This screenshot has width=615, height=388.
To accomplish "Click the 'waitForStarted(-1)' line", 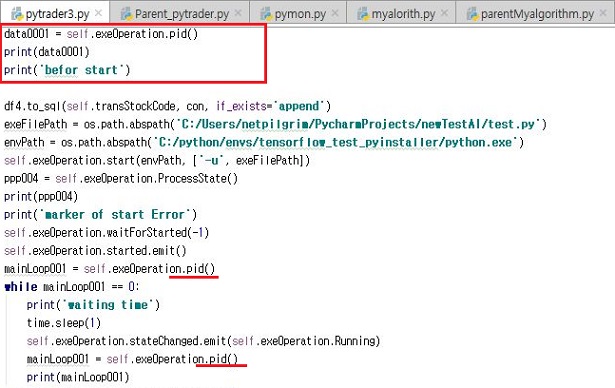I will [x=106, y=233].
